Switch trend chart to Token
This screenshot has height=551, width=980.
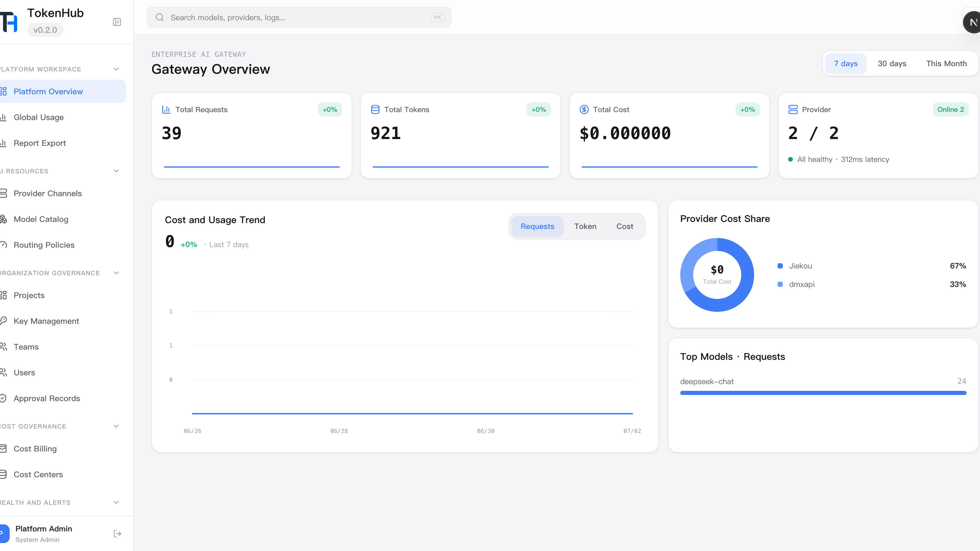pyautogui.click(x=585, y=226)
